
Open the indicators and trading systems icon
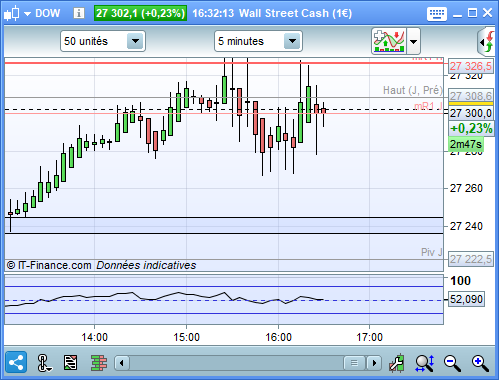coord(389,41)
